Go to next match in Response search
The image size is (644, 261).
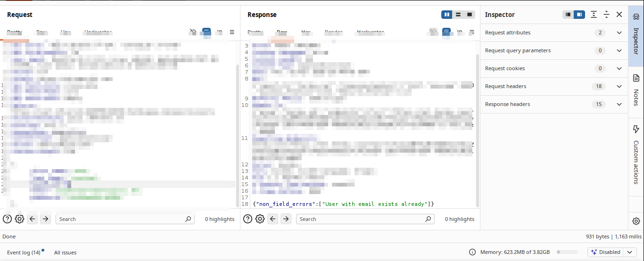(x=286, y=219)
